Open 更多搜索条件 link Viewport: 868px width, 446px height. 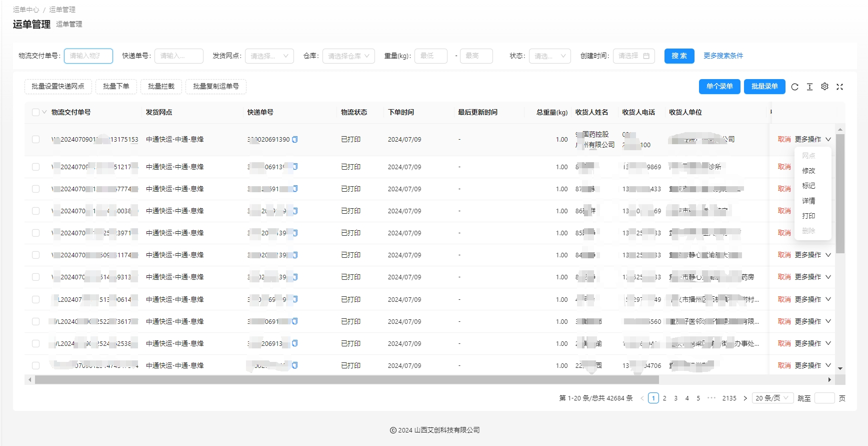coord(723,56)
